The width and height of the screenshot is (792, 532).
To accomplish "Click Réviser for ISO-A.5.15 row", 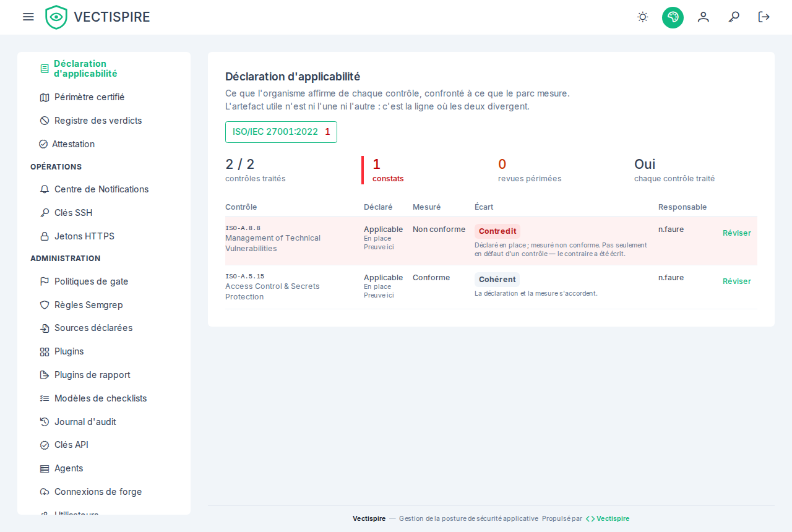I will [737, 281].
